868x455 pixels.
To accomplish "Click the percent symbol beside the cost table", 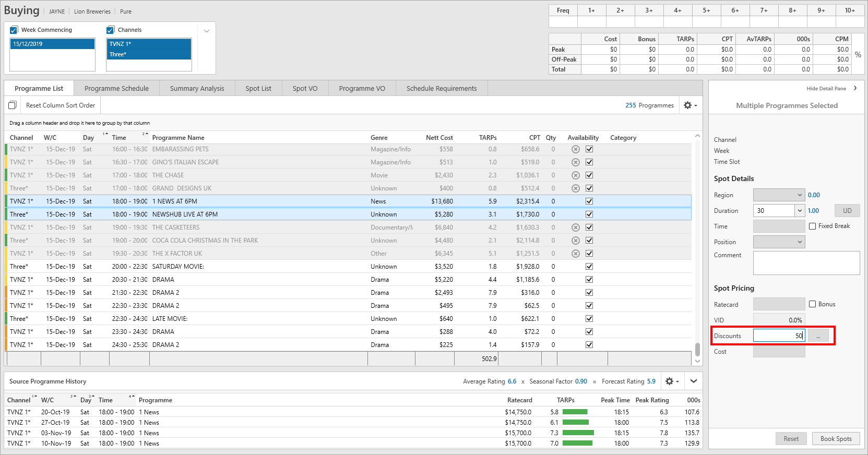I will click(x=858, y=55).
